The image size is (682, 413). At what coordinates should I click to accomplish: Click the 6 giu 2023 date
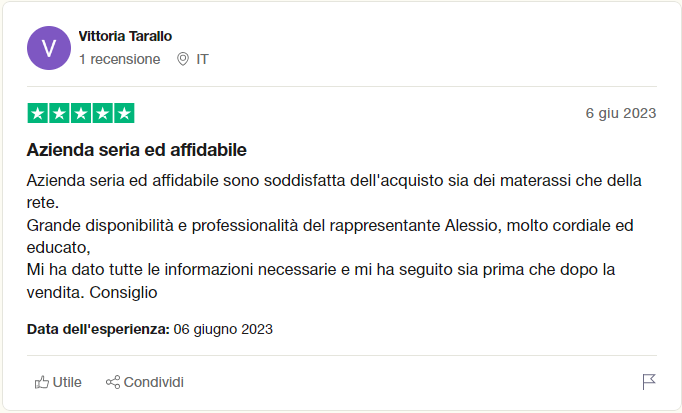point(621,113)
